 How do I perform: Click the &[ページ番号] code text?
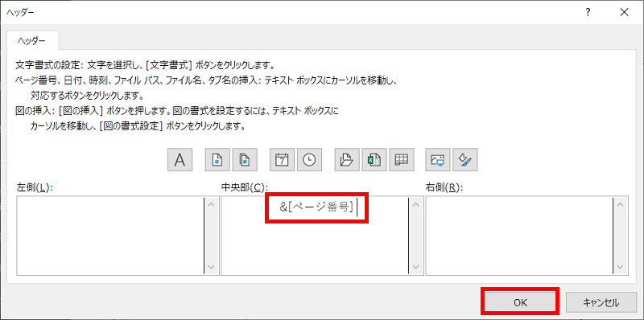click(316, 207)
